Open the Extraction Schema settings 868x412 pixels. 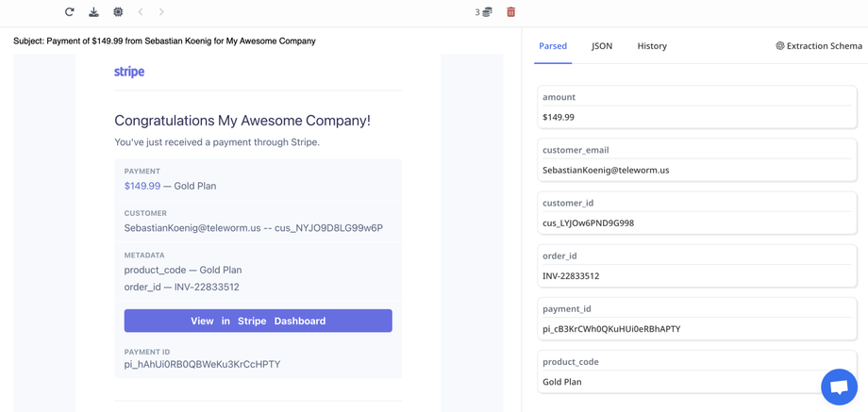pyautogui.click(x=819, y=46)
